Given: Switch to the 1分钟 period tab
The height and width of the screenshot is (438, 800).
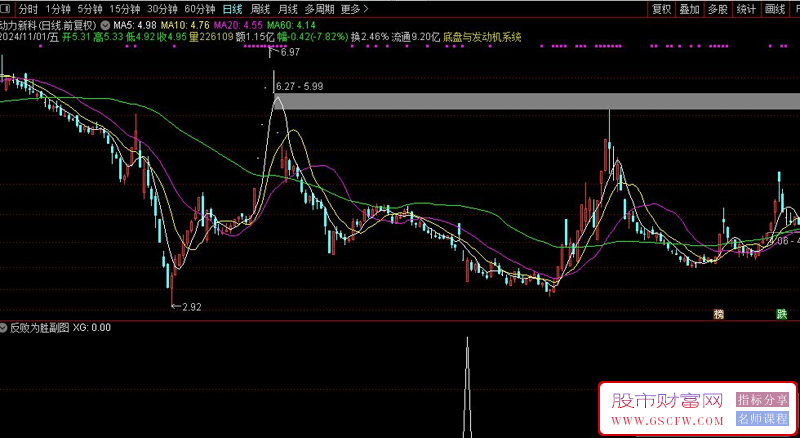Looking at the screenshot, I should 58,9.
